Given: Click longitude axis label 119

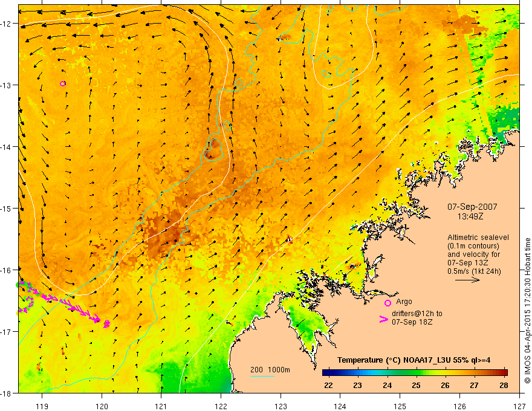Looking at the screenshot, I should click(x=42, y=406).
